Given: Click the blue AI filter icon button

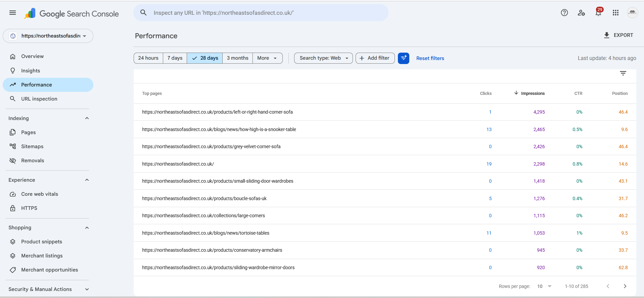Looking at the screenshot, I should 404,58.
